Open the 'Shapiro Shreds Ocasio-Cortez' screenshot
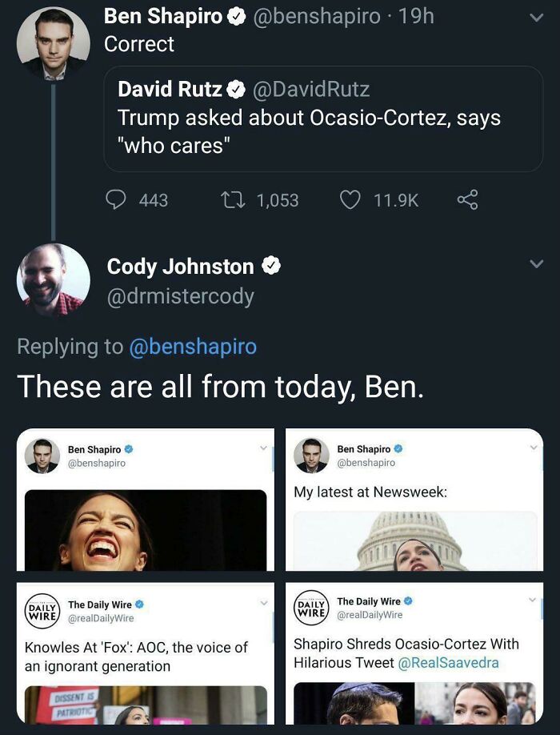The image size is (560, 735). pyautogui.click(x=414, y=653)
